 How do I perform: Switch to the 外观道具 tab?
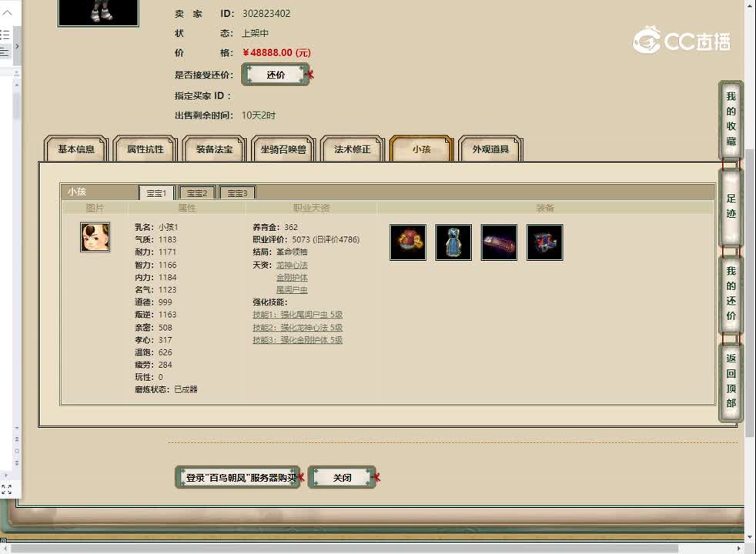490,149
